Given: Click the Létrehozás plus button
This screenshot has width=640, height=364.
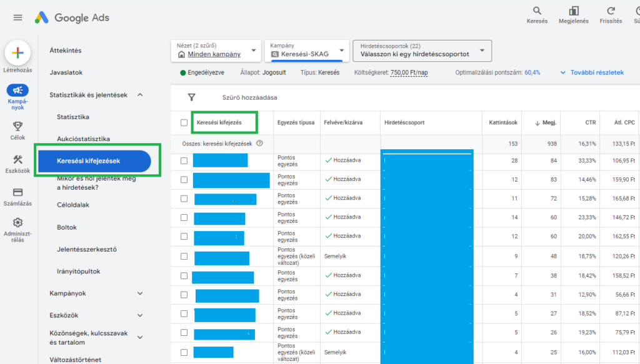Looking at the screenshot, I should (x=17, y=52).
